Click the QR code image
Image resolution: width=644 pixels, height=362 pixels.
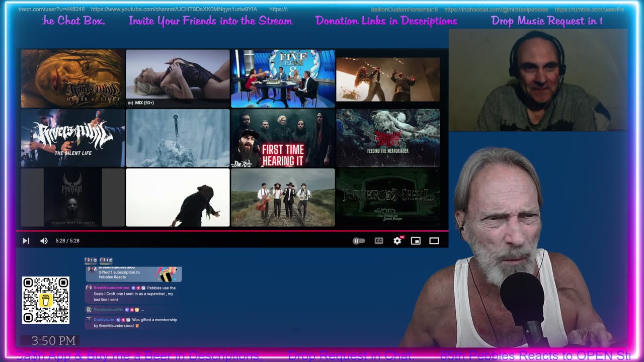coord(46,300)
